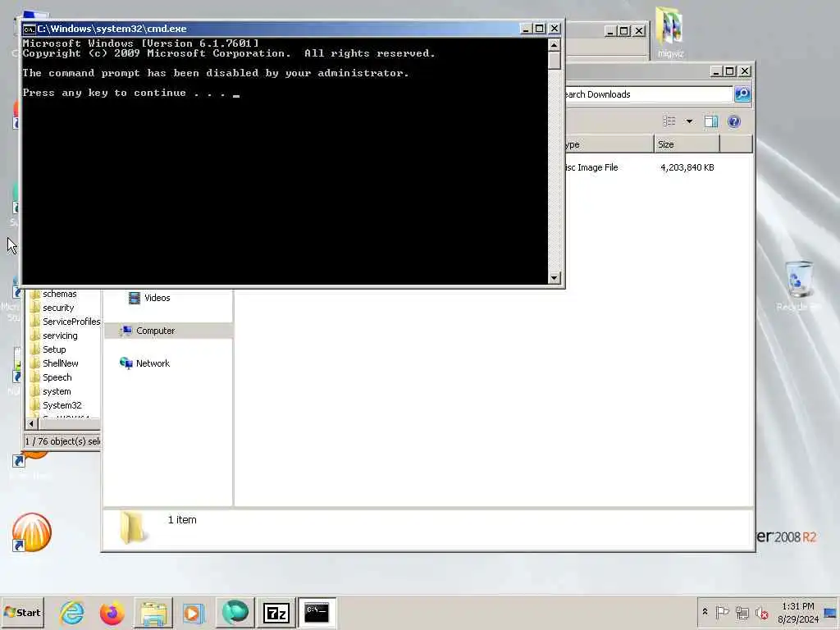Viewport: 840px width, 630px height.
Task: Open Windows Media Player taskbar icon
Action: tap(194, 612)
